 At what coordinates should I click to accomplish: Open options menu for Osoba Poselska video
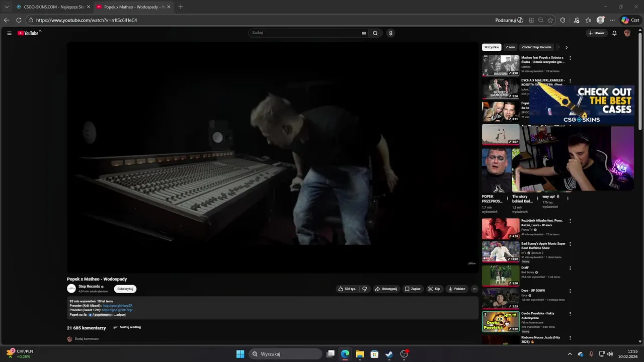pos(570,314)
